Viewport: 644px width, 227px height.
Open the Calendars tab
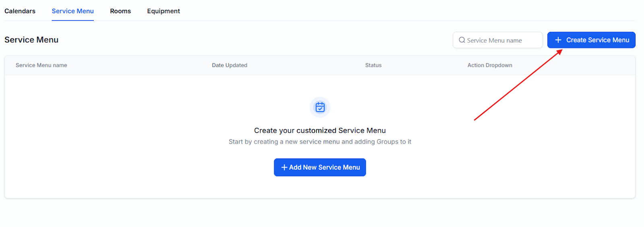point(20,11)
